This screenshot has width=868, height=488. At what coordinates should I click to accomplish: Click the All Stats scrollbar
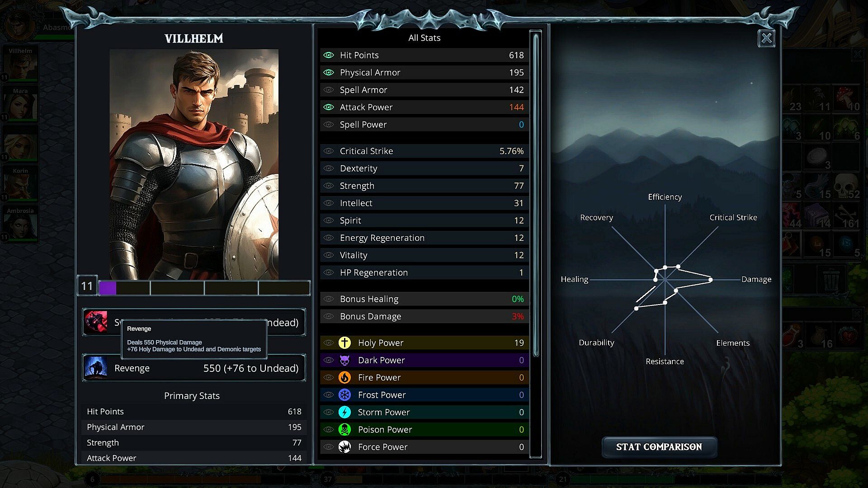[x=536, y=194]
